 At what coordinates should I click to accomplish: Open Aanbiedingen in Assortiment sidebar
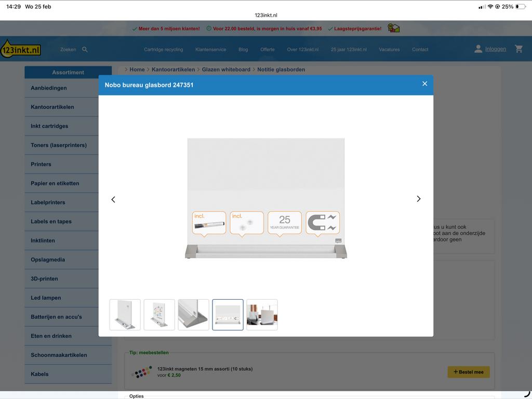(x=62, y=88)
